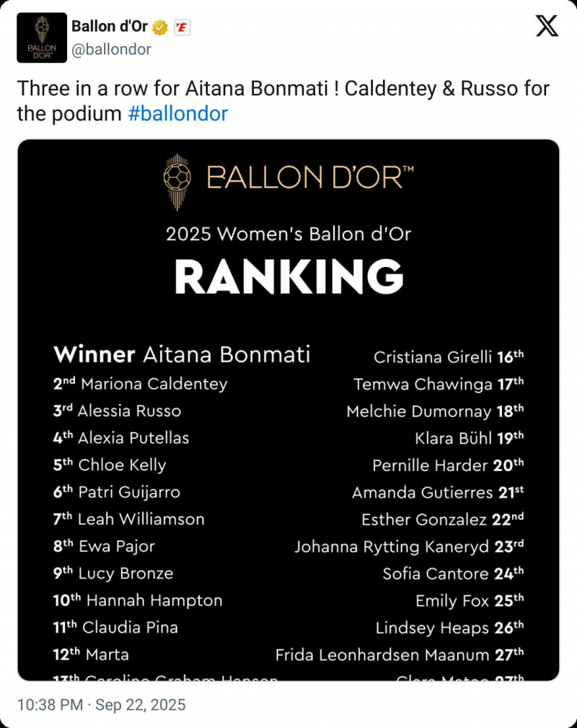Open the @ballondor handle link
This screenshot has height=728, width=577.
111,49
